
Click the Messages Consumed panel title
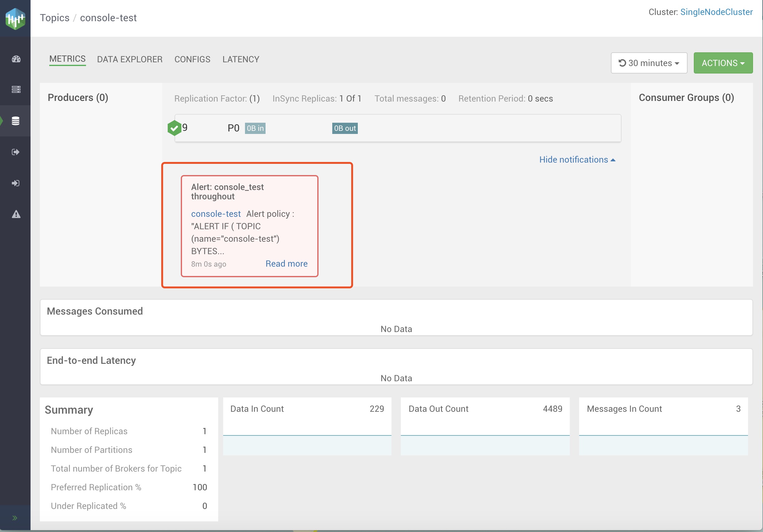click(x=95, y=311)
